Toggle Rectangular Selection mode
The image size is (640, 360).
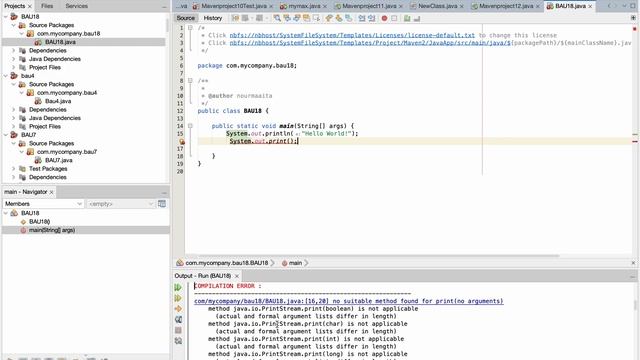(x=316, y=18)
